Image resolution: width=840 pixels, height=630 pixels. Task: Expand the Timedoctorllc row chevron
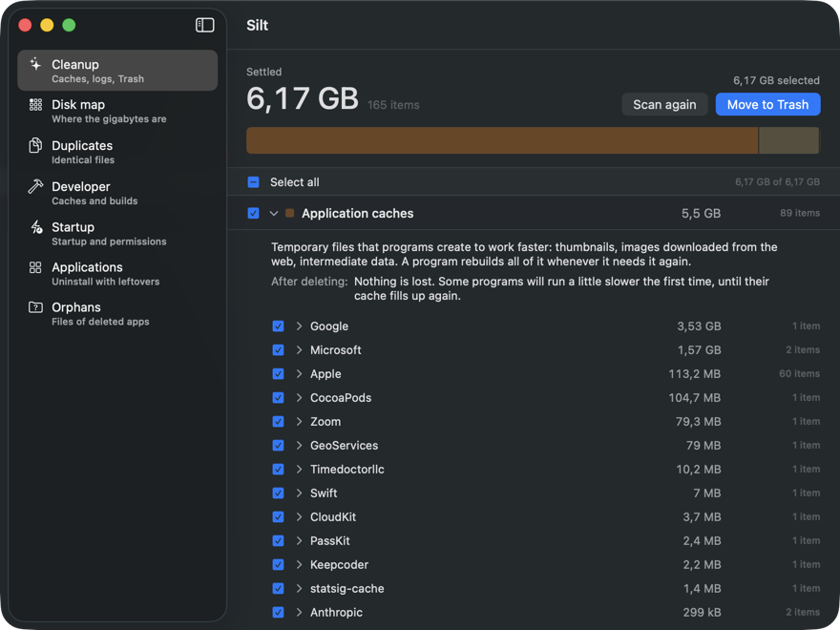click(299, 470)
